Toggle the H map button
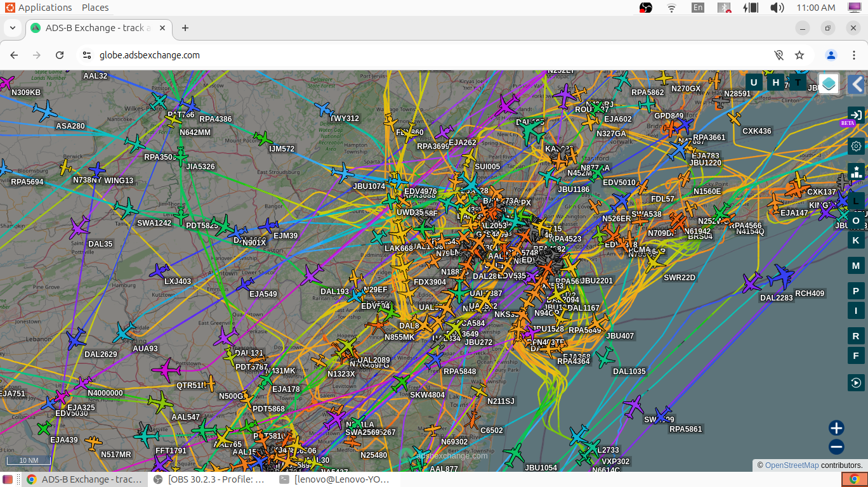The image size is (868, 487). tap(775, 82)
